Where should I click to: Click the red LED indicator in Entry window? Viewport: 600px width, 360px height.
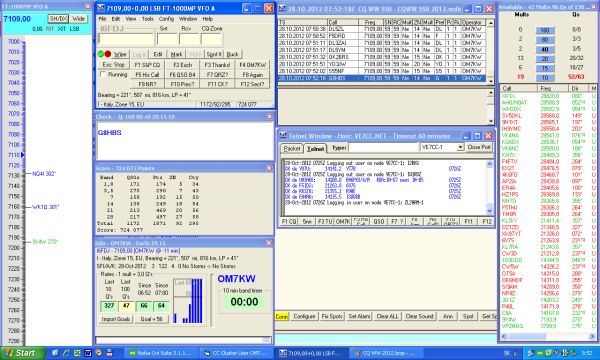click(x=108, y=54)
